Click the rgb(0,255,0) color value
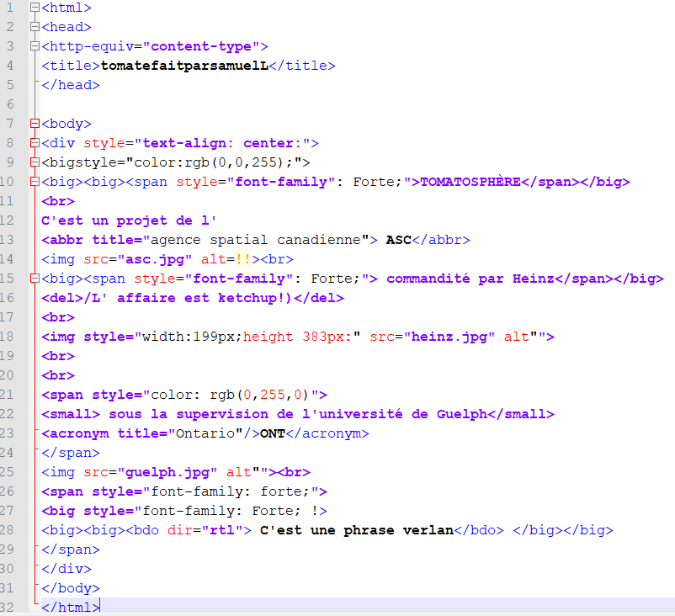Screen dimensions: 675x616 [x=259, y=395]
